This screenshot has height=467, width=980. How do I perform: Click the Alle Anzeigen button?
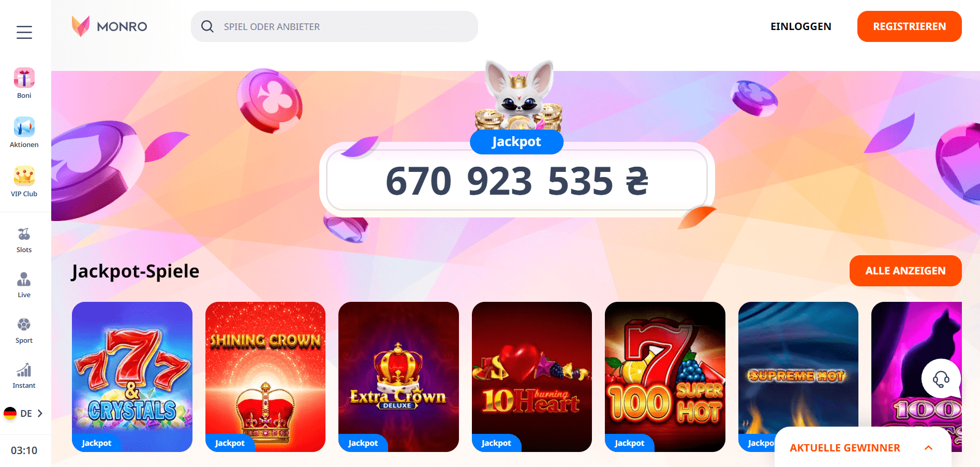pos(905,271)
